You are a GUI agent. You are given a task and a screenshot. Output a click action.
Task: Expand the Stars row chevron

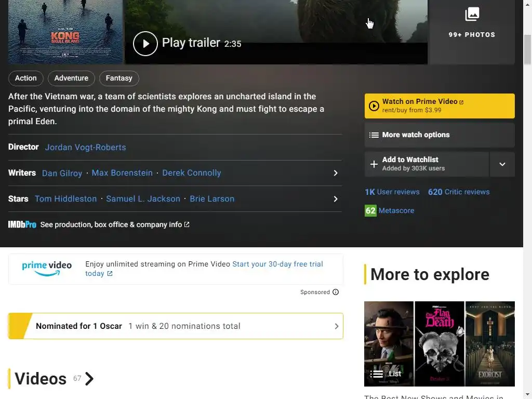click(336, 199)
